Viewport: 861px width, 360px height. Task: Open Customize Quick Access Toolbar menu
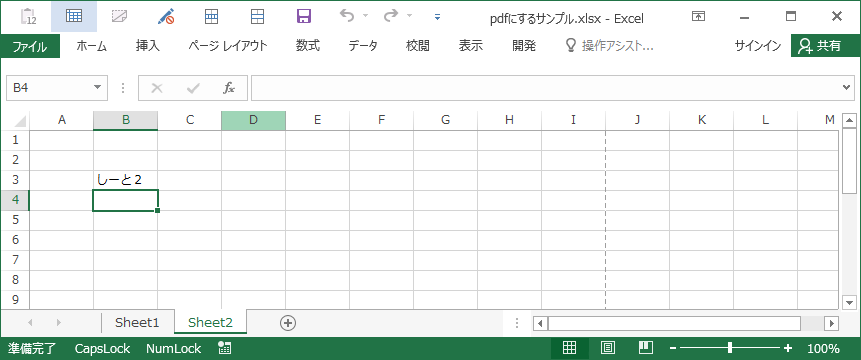click(x=438, y=17)
